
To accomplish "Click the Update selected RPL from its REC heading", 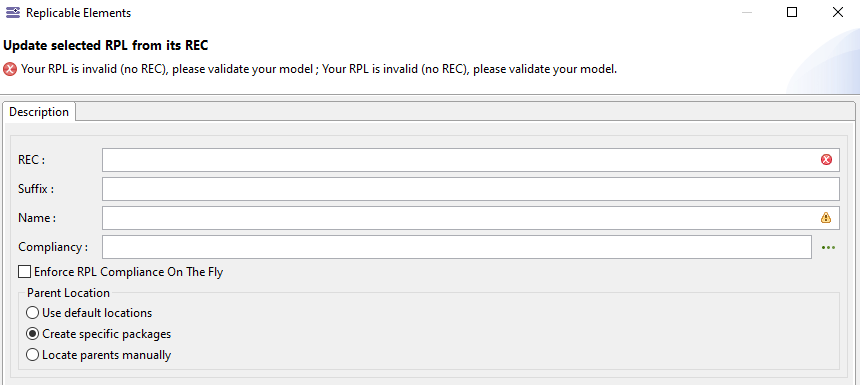I will pos(106,45).
